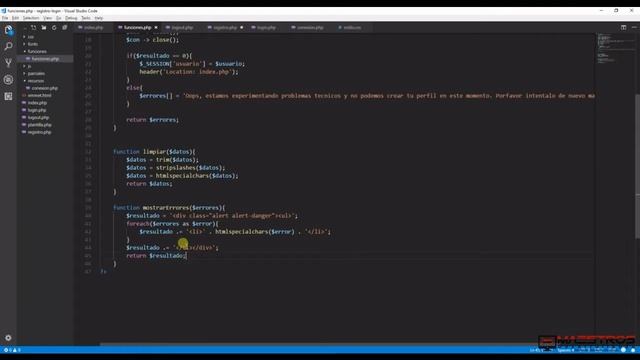This screenshot has width=640, height=360.
Task: Open the Debug menu
Action: pyautogui.click(x=71, y=18)
